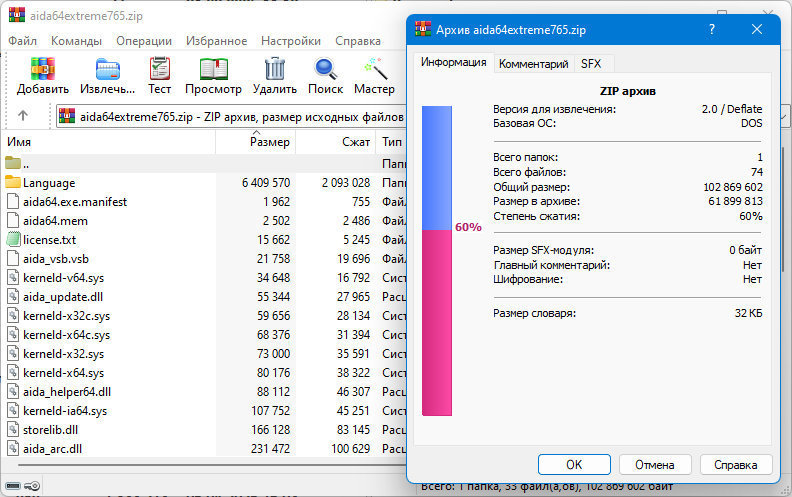Click the key icon in status bar
The width and height of the screenshot is (792, 497).
32,486
